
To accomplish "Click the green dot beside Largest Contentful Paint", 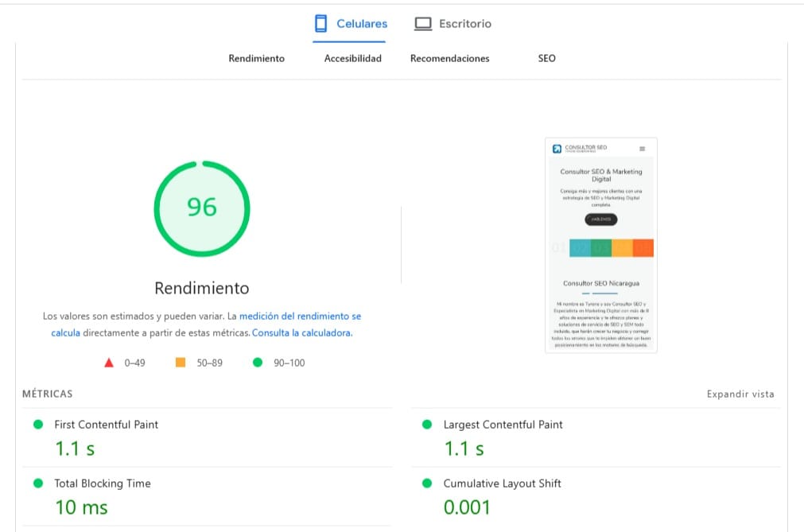I will click(426, 425).
